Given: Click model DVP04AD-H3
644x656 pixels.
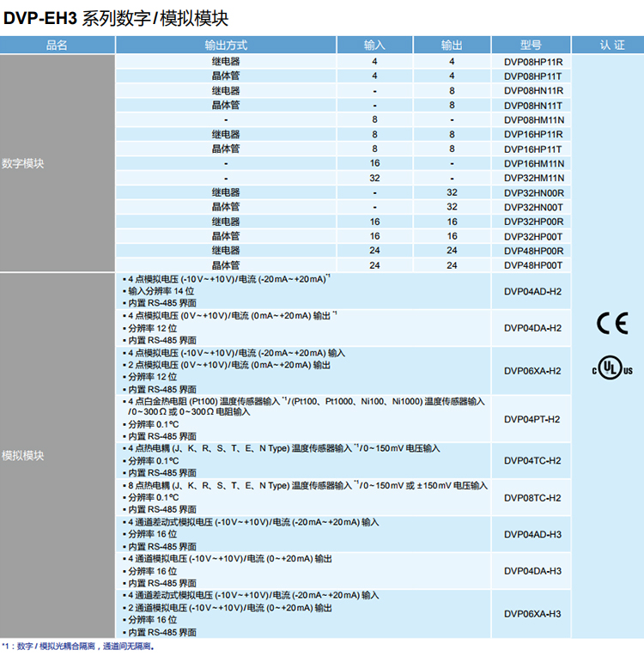Looking at the screenshot, I should [532, 534].
